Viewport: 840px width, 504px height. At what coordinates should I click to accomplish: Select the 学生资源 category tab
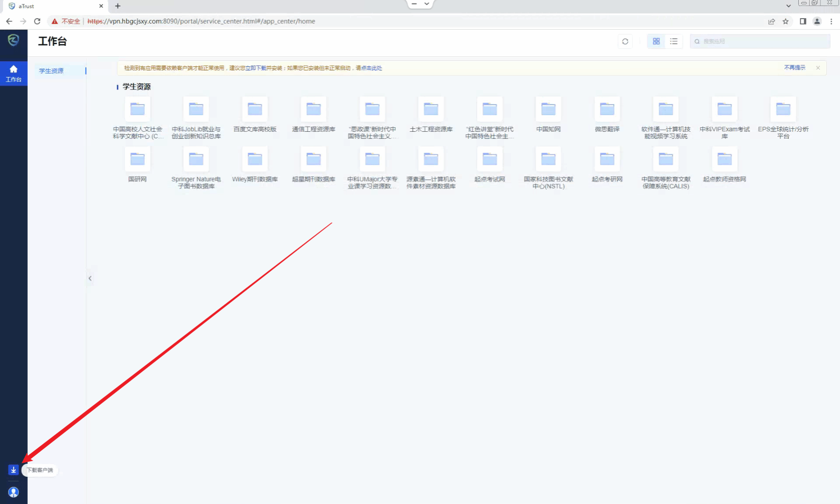coord(52,71)
